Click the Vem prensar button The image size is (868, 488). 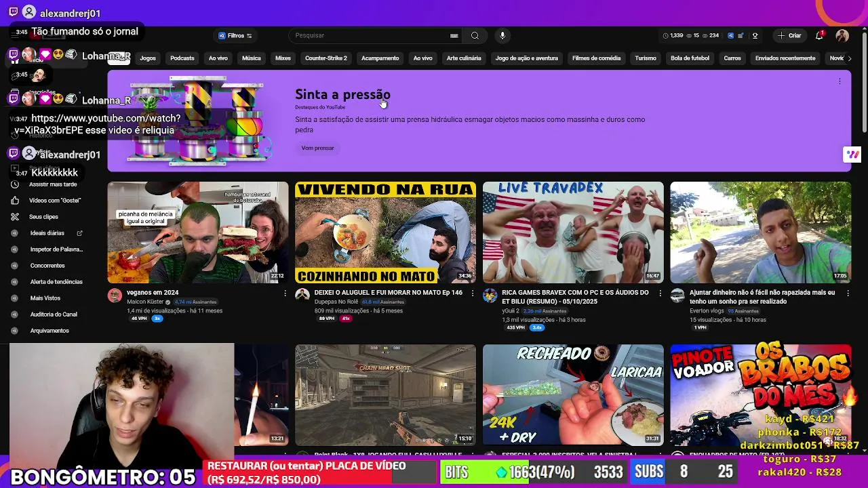tap(317, 148)
